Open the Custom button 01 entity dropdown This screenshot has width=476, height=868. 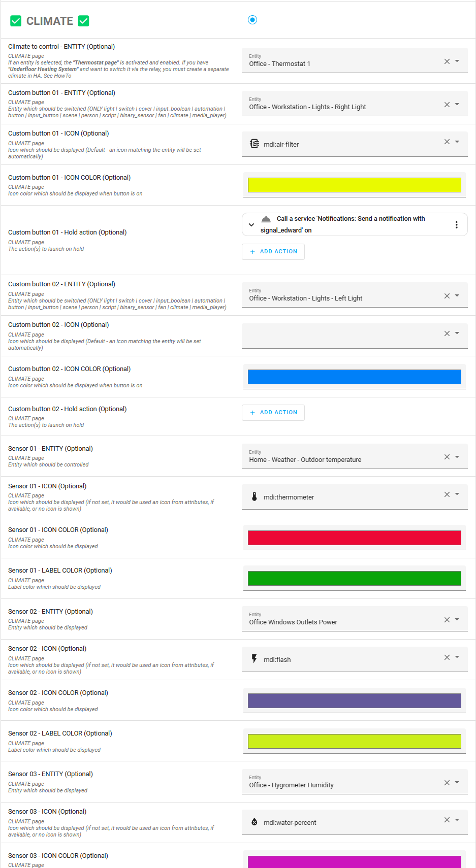pos(457,105)
